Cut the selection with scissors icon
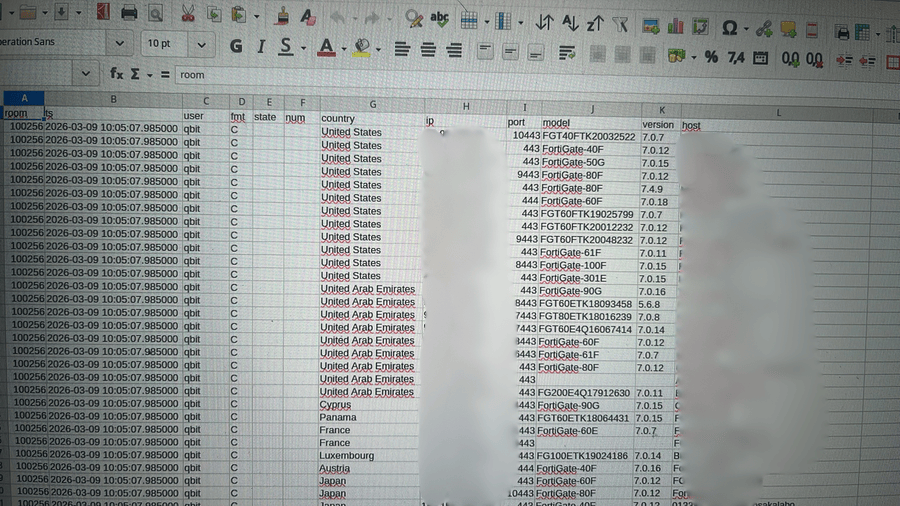This screenshot has height=506, width=900. coord(188,14)
